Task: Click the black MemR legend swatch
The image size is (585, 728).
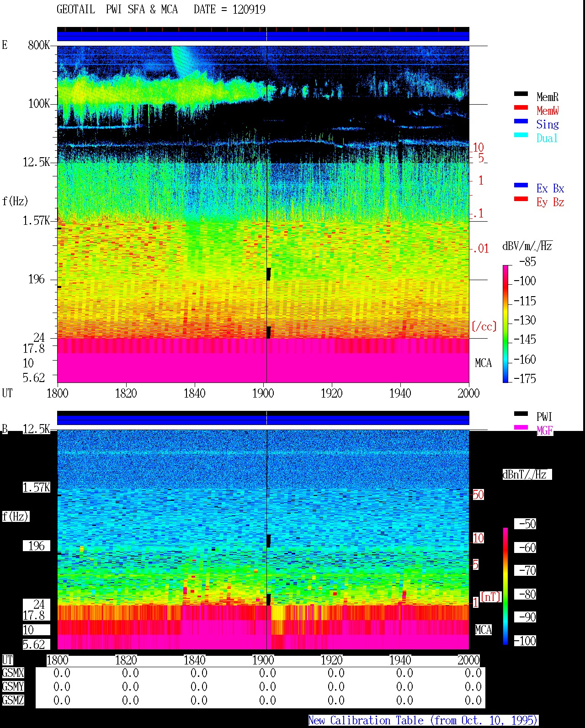Action: tap(521, 94)
